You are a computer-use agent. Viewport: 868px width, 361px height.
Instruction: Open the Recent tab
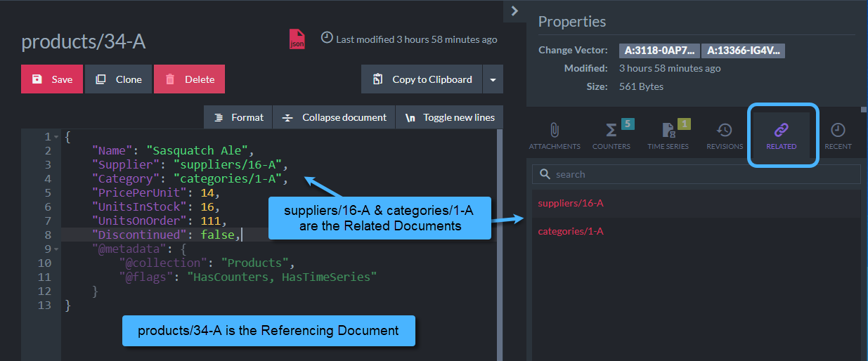tap(838, 136)
